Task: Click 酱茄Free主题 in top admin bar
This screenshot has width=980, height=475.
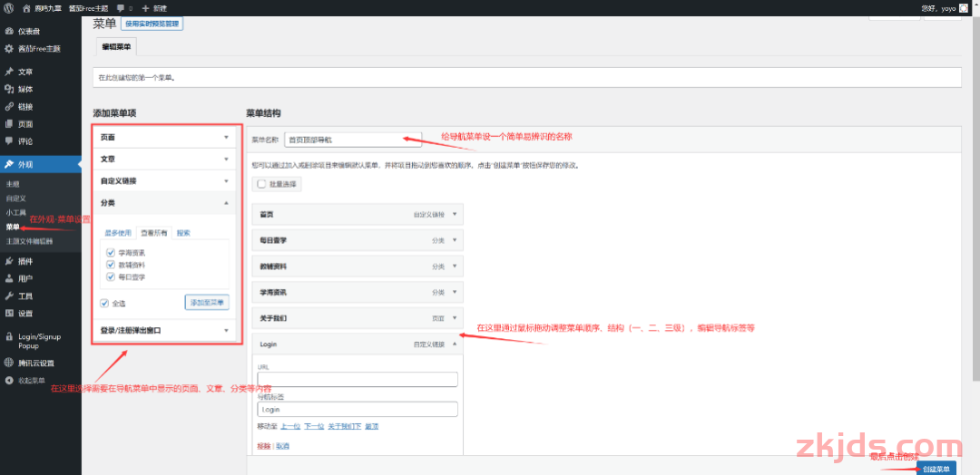Action: [89, 8]
